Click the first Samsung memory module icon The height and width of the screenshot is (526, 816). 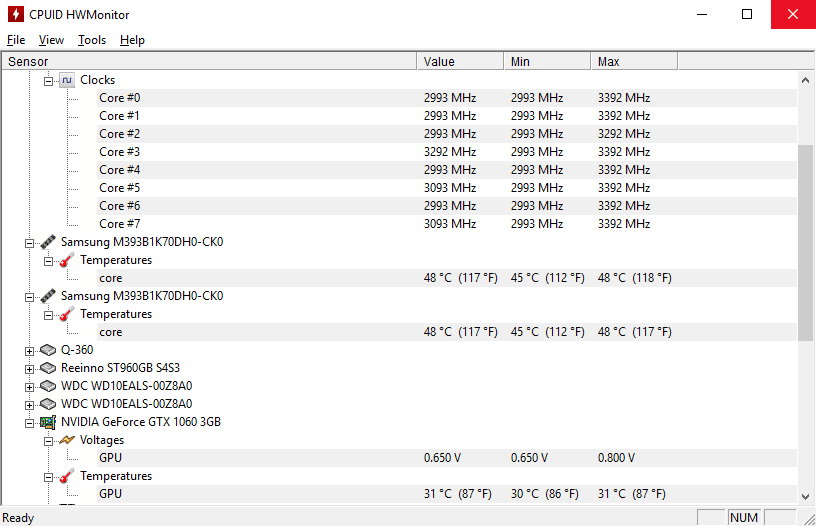[x=48, y=242]
